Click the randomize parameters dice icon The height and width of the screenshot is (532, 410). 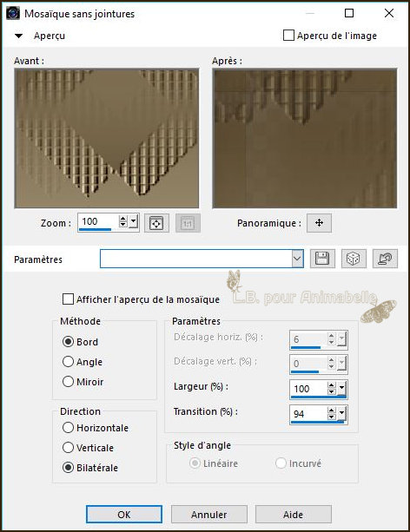[354, 259]
